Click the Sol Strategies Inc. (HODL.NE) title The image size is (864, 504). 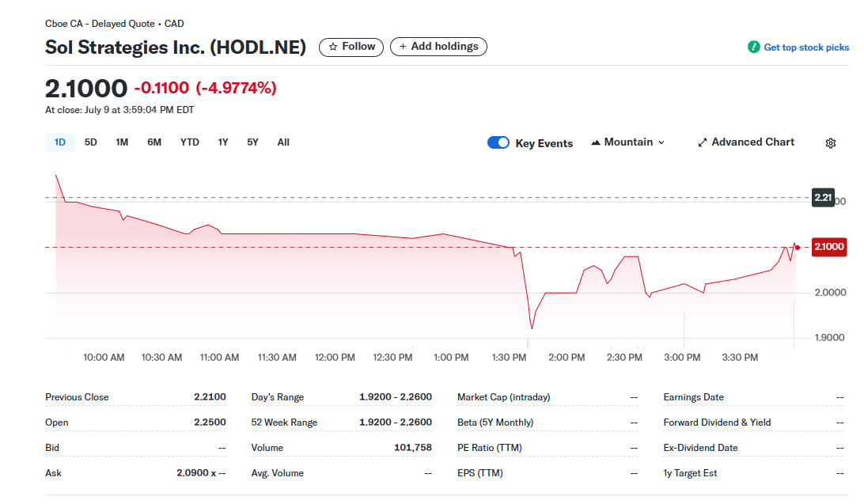pos(175,47)
